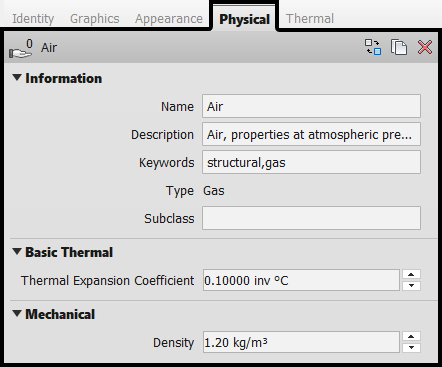Switch to the Identity tab
This screenshot has height=367, width=442.
coord(33,19)
